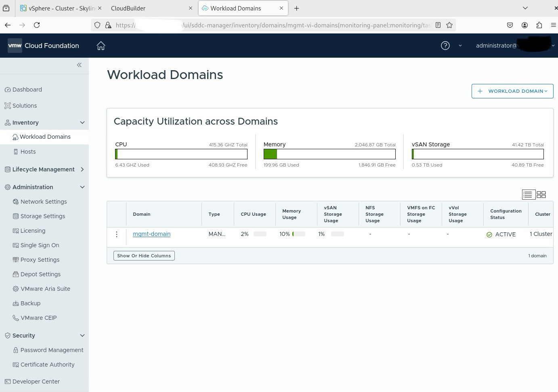
Task: Open the help question mark icon
Action: tap(445, 46)
